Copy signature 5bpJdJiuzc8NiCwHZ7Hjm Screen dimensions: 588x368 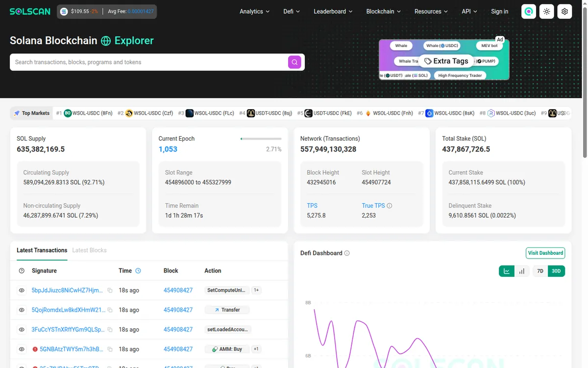(x=110, y=291)
